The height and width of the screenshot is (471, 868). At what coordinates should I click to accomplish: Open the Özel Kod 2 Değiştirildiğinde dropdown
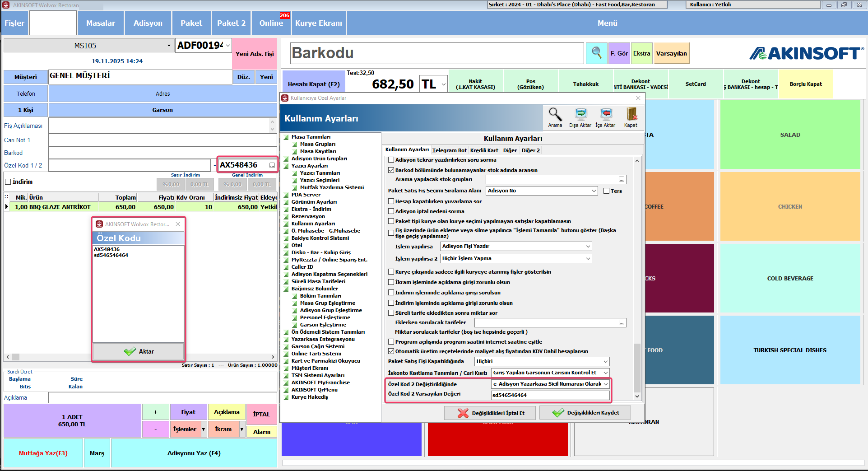(605, 384)
